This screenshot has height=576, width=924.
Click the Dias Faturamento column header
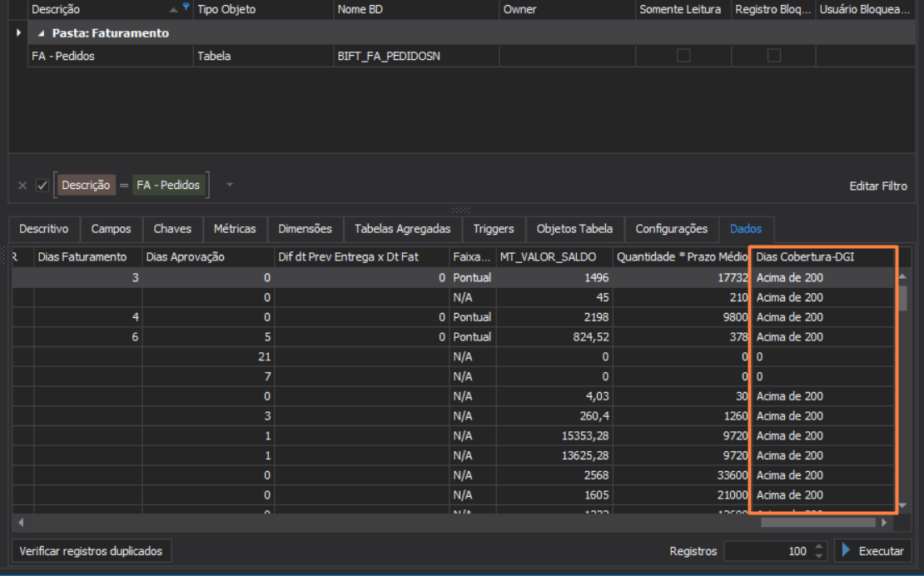[87, 257]
